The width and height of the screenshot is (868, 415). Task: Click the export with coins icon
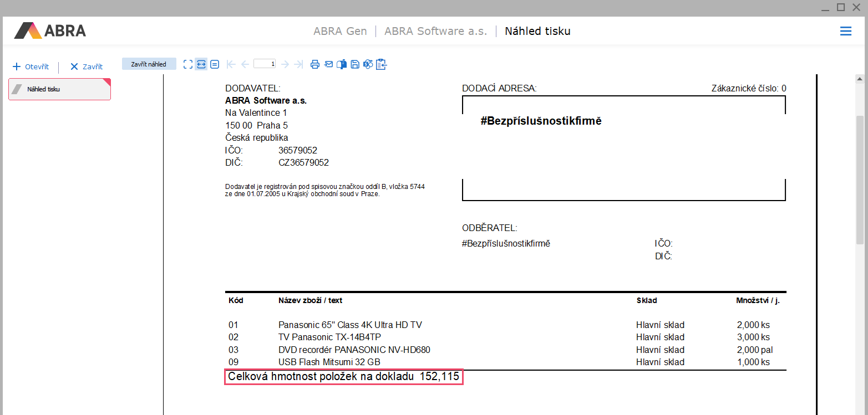coord(368,64)
